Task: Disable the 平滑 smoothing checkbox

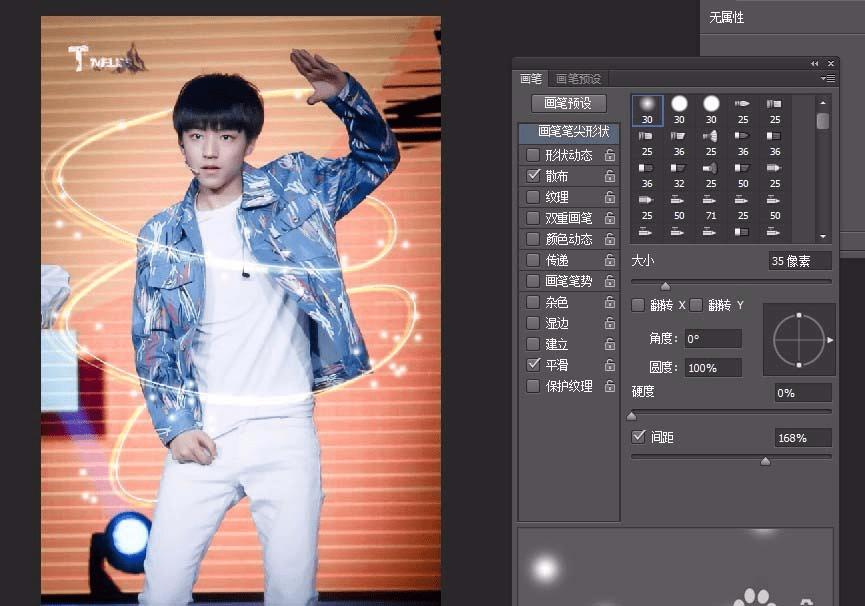Action: click(533, 365)
